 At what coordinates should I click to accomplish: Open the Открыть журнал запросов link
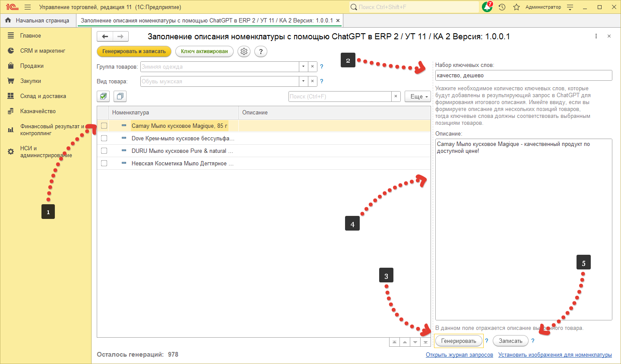[x=459, y=355]
